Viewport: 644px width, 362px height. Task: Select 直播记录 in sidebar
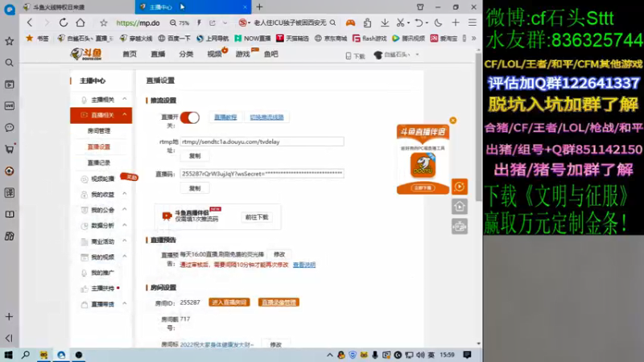click(x=99, y=163)
